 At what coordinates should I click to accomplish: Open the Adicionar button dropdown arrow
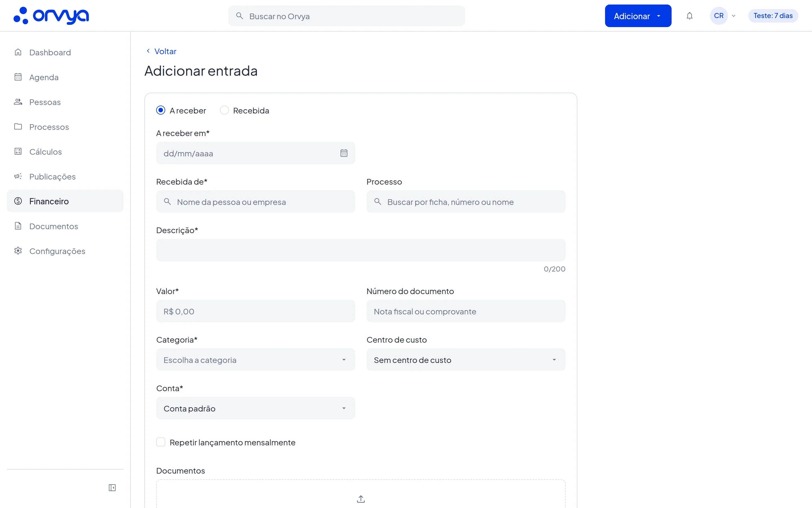point(659,16)
